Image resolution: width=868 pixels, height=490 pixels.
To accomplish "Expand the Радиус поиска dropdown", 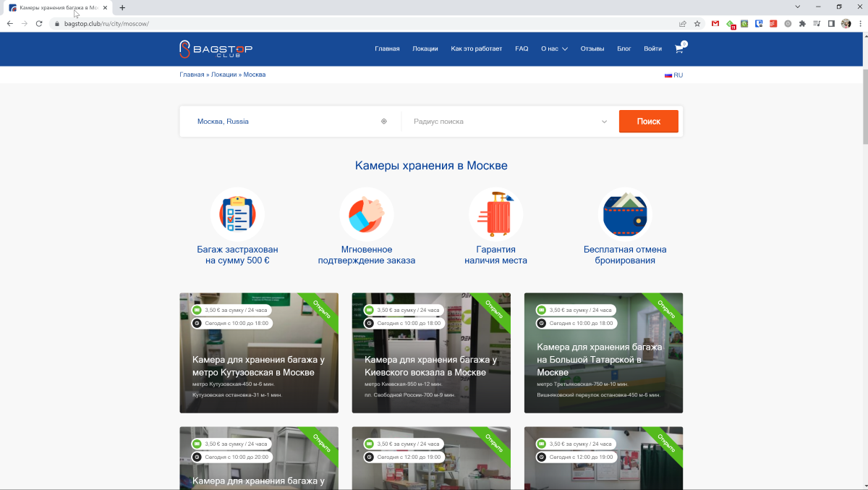I will coord(511,122).
